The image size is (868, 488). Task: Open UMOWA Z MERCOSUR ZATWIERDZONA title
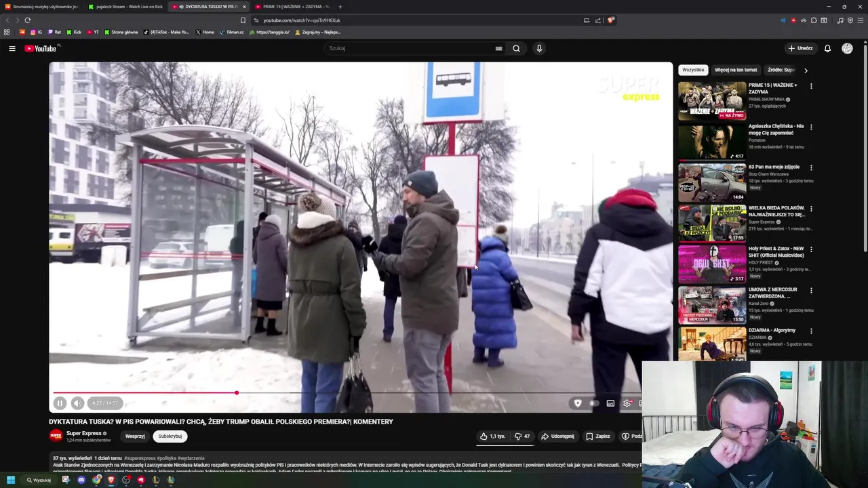coord(773,293)
